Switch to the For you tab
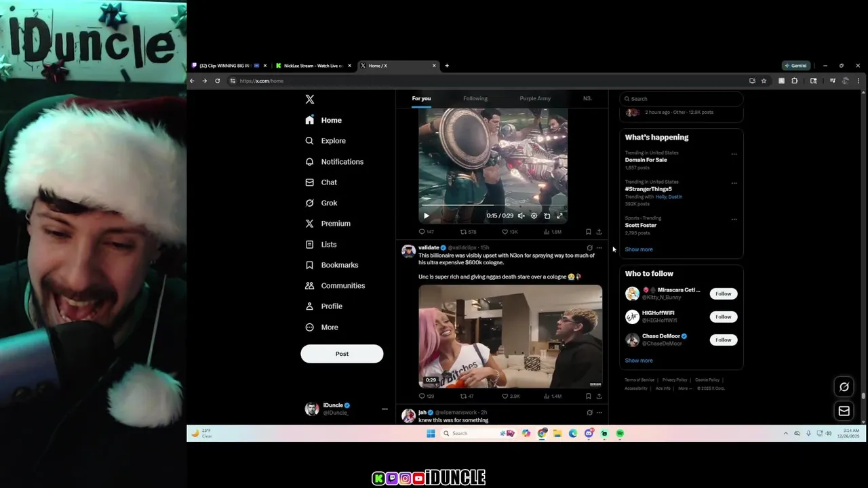This screenshot has width=868, height=488. [421, 98]
